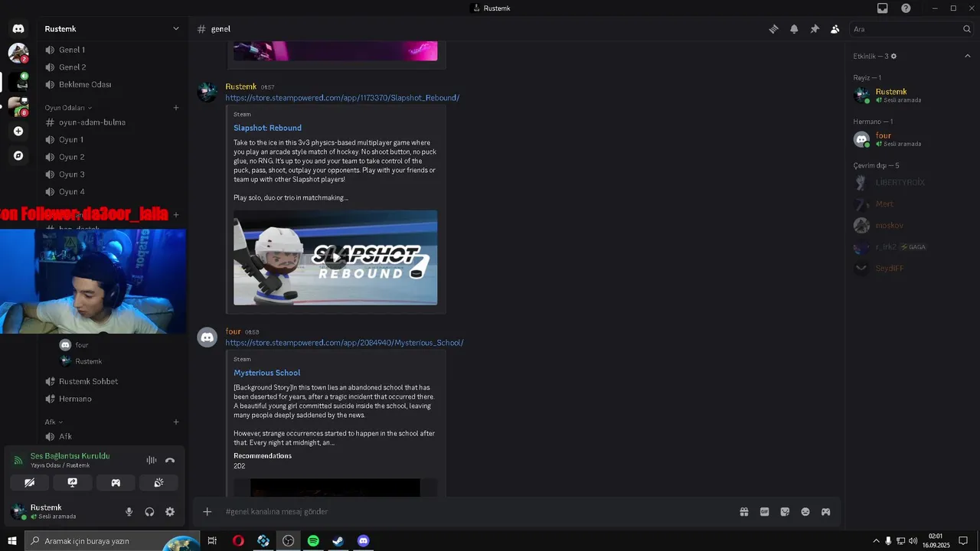Open notification settings bell icon
This screenshot has width=980, height=551.
click(794, 29)
